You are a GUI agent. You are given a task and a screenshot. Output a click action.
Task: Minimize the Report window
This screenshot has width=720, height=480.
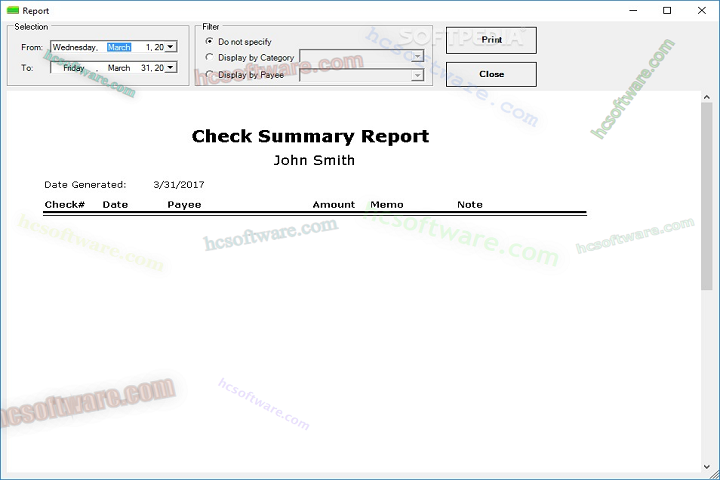[x=633, y=10]
